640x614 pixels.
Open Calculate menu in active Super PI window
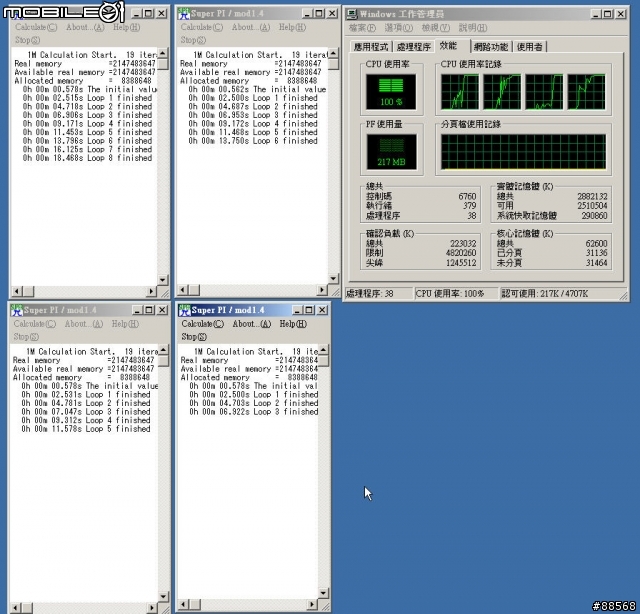(x=203, y=324)
